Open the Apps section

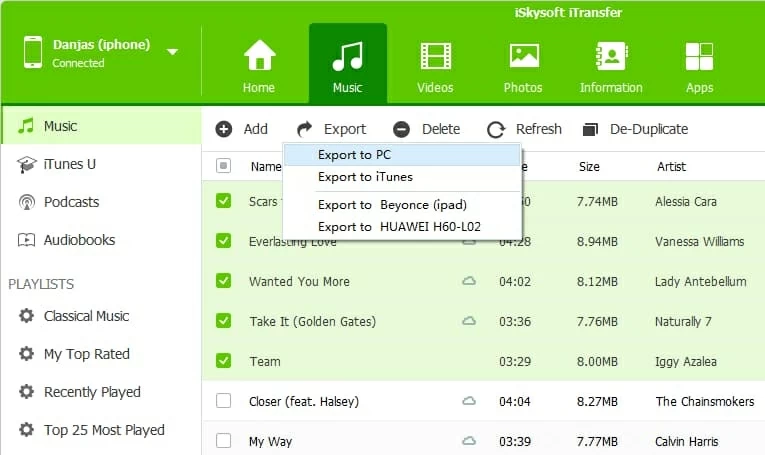[x=699, y=56]
